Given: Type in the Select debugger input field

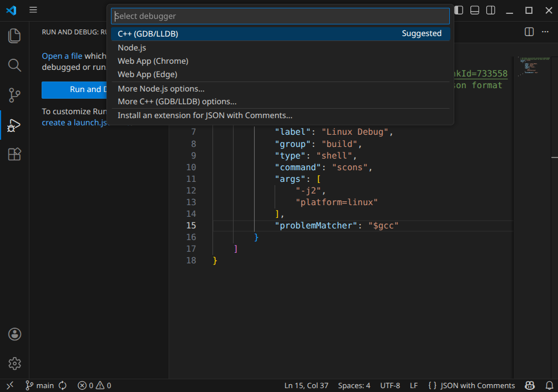Looking at the screenshot, I should pos(281,17).
